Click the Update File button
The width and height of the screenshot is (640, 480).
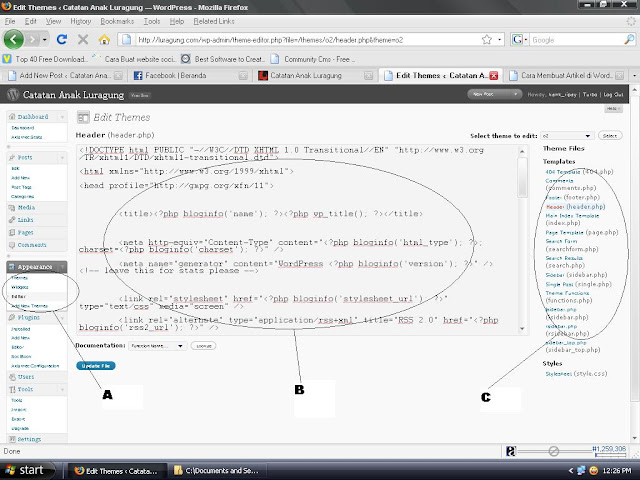(96, 366)
